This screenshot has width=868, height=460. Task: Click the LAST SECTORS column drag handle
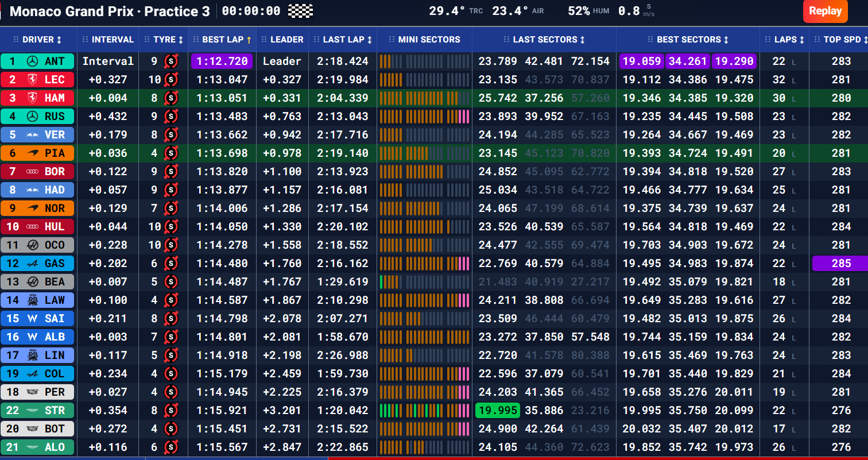(x=506, y=40)
